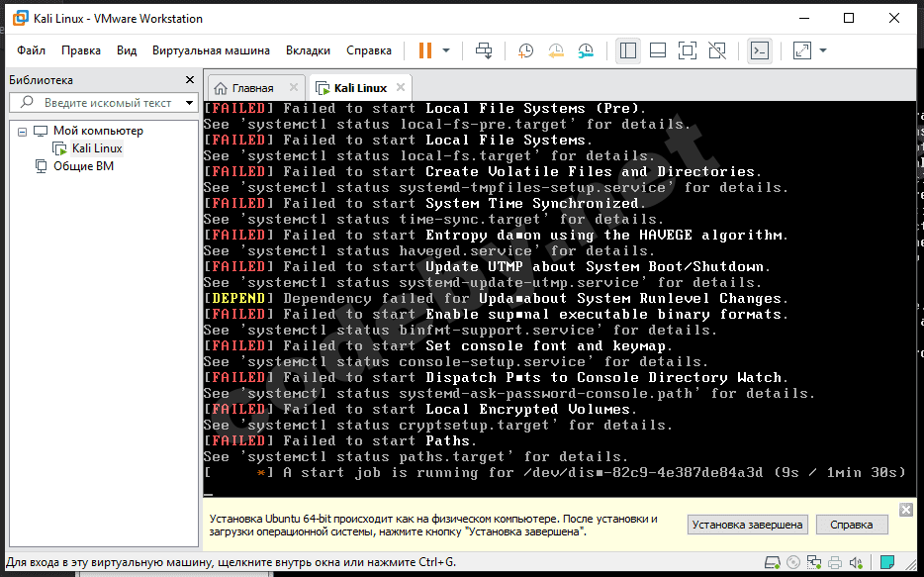
Task: Open the Виртуальная машина menu
Action: [x=211, y=50]
